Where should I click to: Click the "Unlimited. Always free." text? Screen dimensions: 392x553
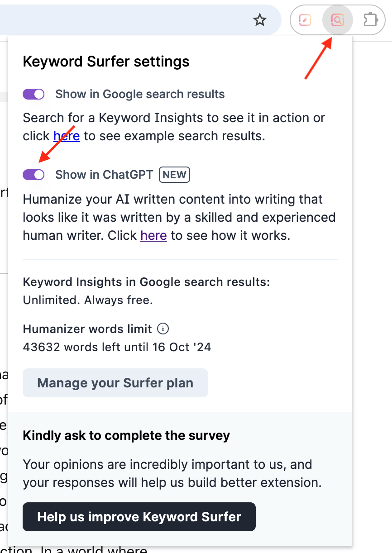[x=88, y=300]
